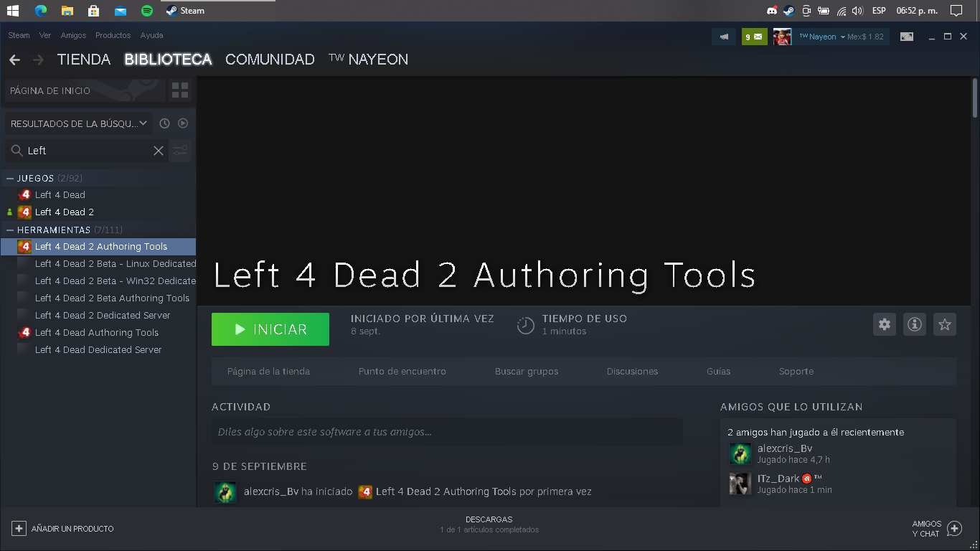The width and height of the screenshot is (980, 551).
Task: Click the plus icon for Añadir un producto
Action: [x=19, y=529]
